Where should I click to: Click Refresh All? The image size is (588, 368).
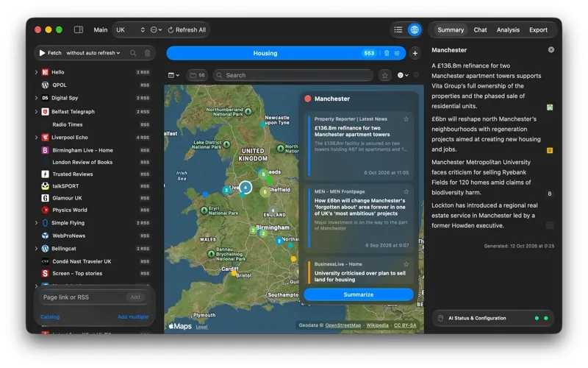(187, 29)
